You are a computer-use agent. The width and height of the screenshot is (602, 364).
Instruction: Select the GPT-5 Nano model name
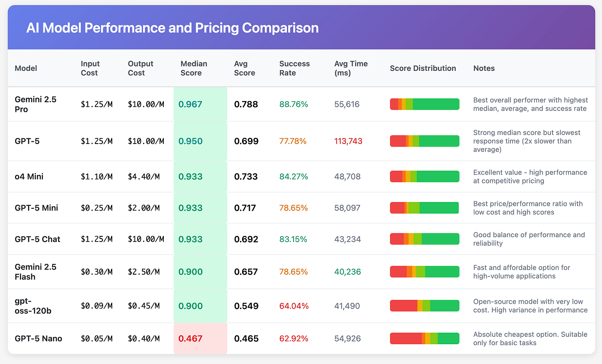pyautogui.click(x=38, y=339)
